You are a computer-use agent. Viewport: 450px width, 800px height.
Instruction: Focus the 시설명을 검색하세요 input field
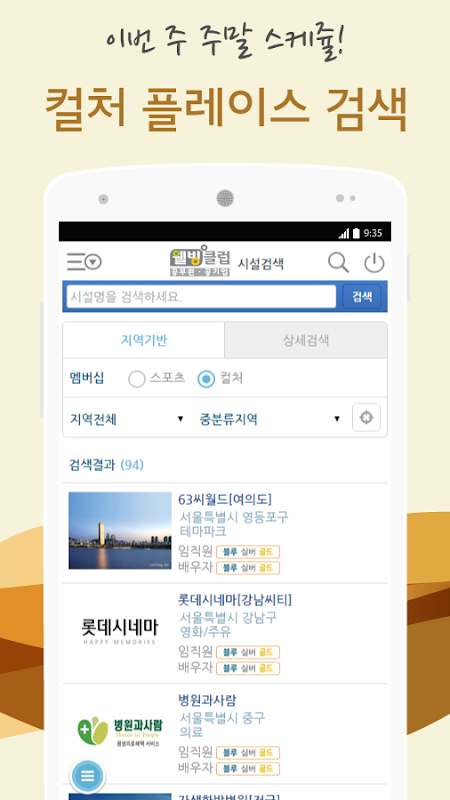point(202,296)
